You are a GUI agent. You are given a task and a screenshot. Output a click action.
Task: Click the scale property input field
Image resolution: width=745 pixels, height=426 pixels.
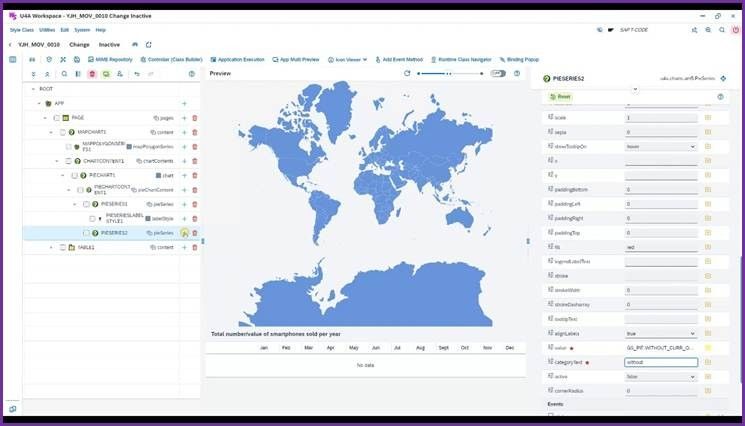661,117
